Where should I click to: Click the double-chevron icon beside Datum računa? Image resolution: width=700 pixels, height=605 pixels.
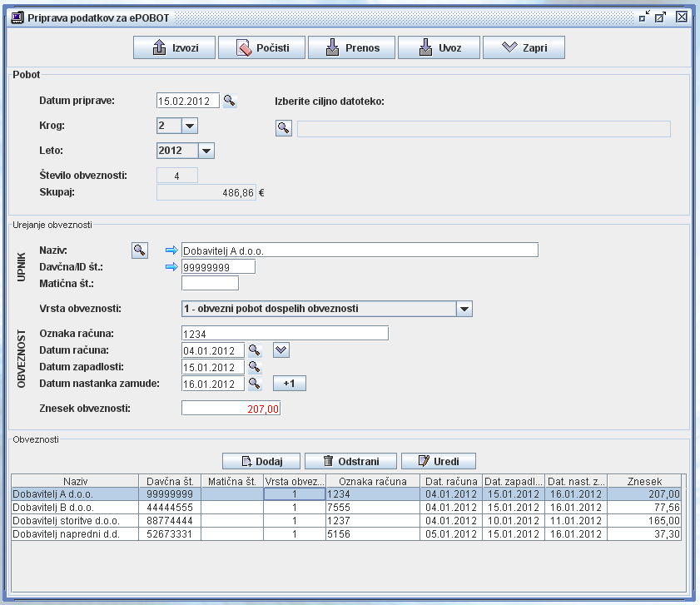pyautogui.click(x=281, y=350)
